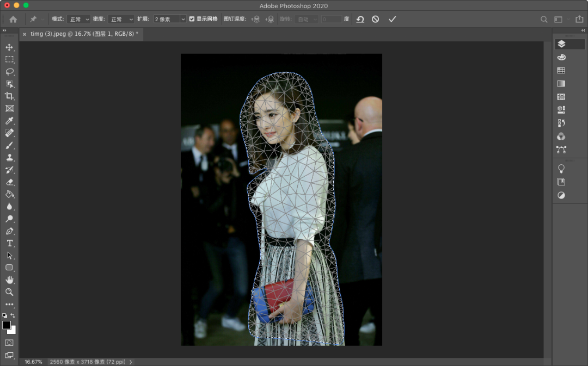Viewport: 588px width, 366px height.
Task: Uncheck the 显示网格 checkbox
Action: tap(192, 18)
